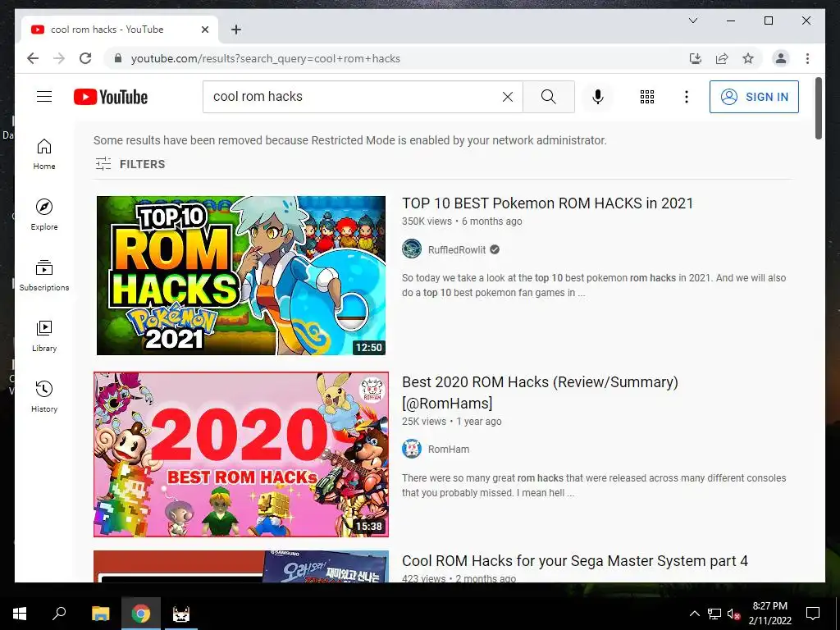Click the '350K views • 6 months ago' text
The height and width of the screenshot is (630, 840).
(462, 221)
